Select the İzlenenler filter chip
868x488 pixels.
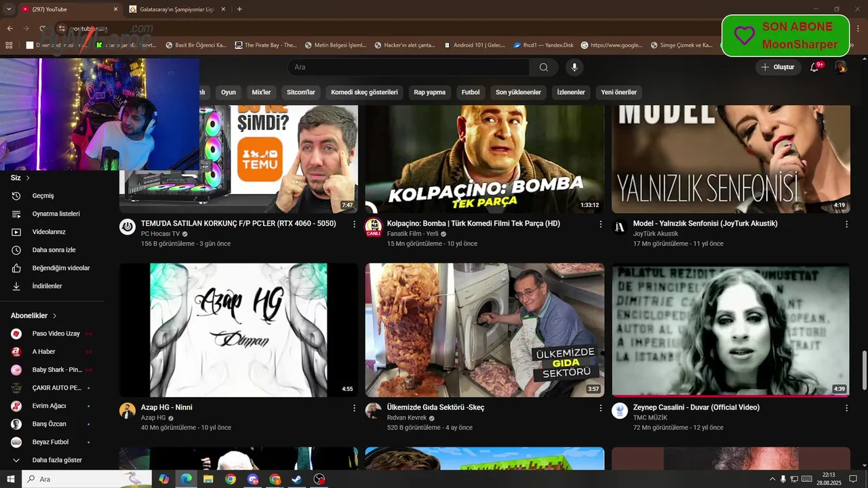pos(571,92)
